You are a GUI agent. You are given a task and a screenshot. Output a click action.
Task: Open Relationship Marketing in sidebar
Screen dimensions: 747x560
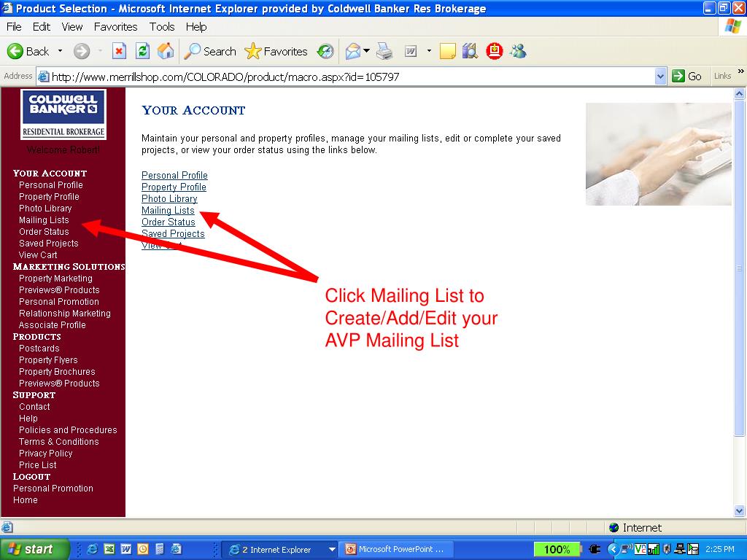tap(65, 314)
